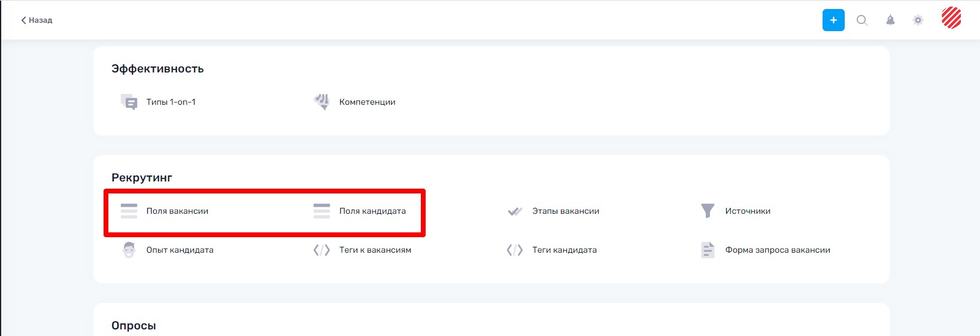Click the Типы 1-on-1 chat icon
980x336 pixels.
(x=129, y=102)
